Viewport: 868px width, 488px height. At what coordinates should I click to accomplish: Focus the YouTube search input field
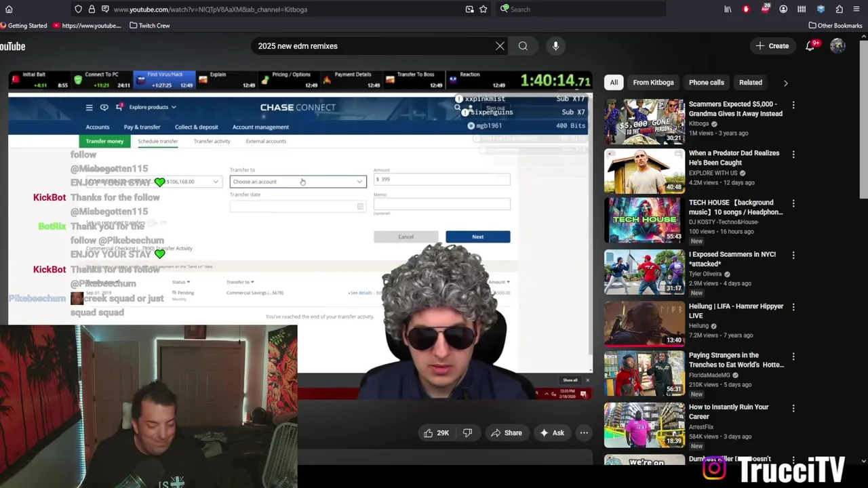(373, 46)
